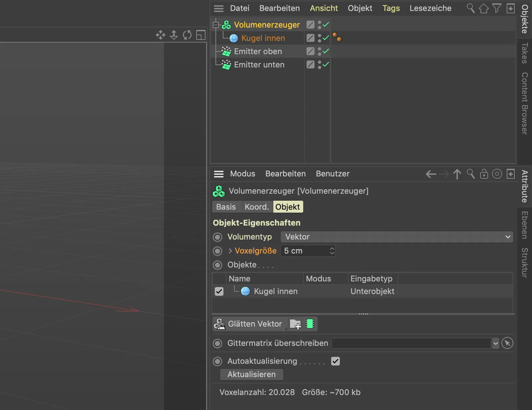
Task: Toggle visibility dots for Kugel innen
Action: click(x=319, y=38)
